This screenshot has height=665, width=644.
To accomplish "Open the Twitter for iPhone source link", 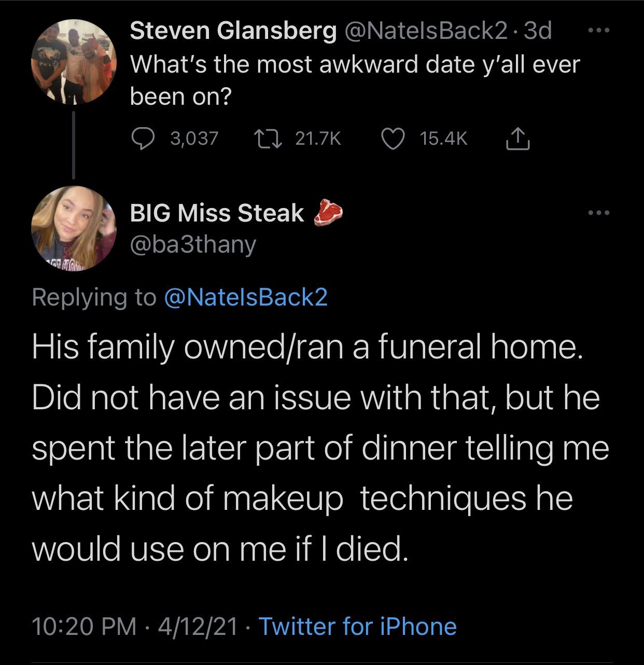I will point(357,626).
